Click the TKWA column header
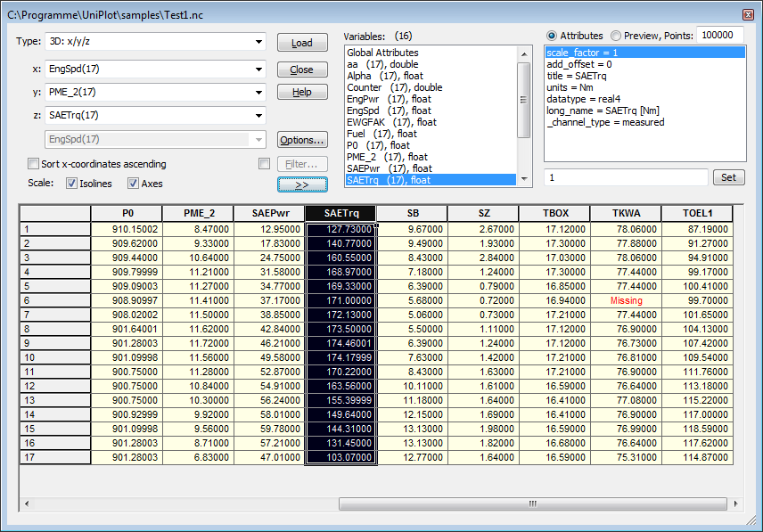This screenshot has width=763, height=532. [627, 214]
